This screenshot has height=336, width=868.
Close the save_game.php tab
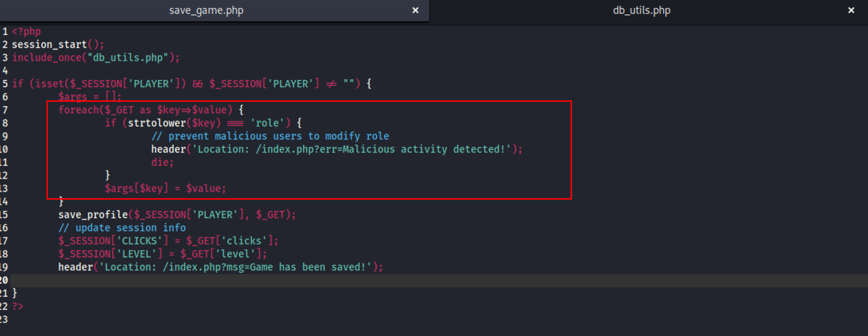pos(415,11)
